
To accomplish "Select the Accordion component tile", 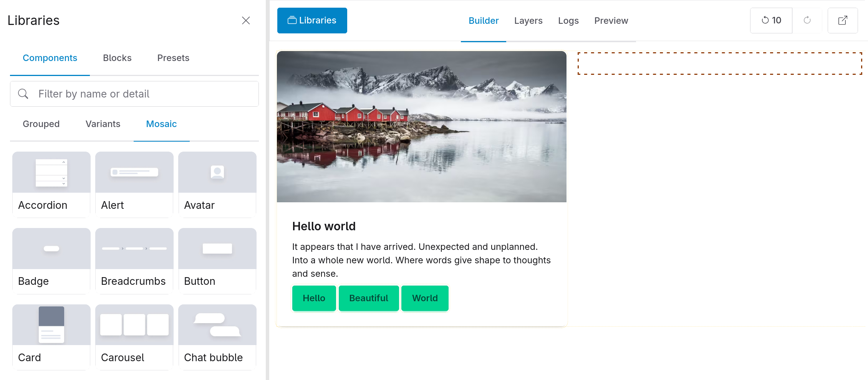I will (51, 184).
